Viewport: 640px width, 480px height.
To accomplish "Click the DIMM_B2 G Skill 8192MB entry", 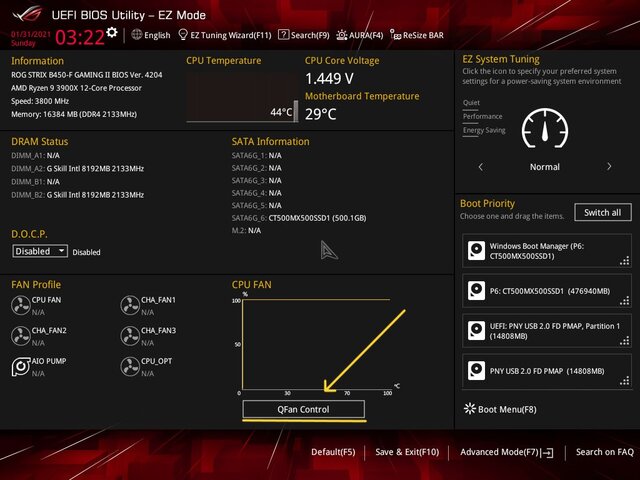I will click(78, 195).
